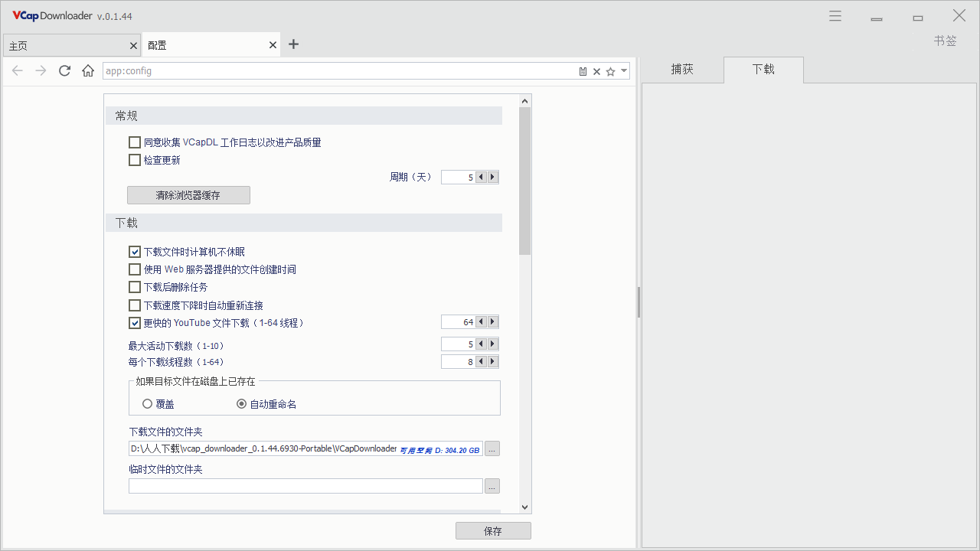Open the address bar history dropdown
This screenshot has height=551, width=980.
point(624,70)
